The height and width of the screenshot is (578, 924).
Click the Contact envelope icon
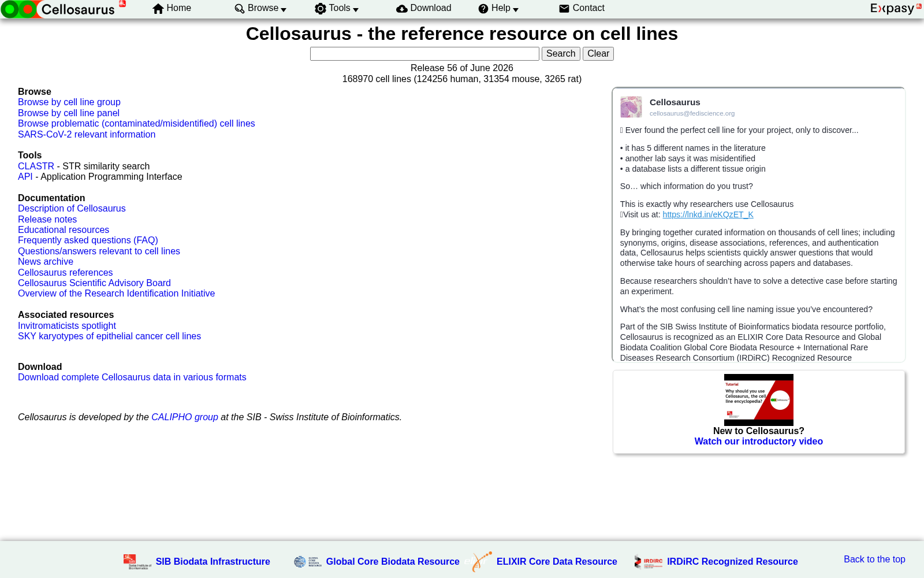tap(564, 9)
